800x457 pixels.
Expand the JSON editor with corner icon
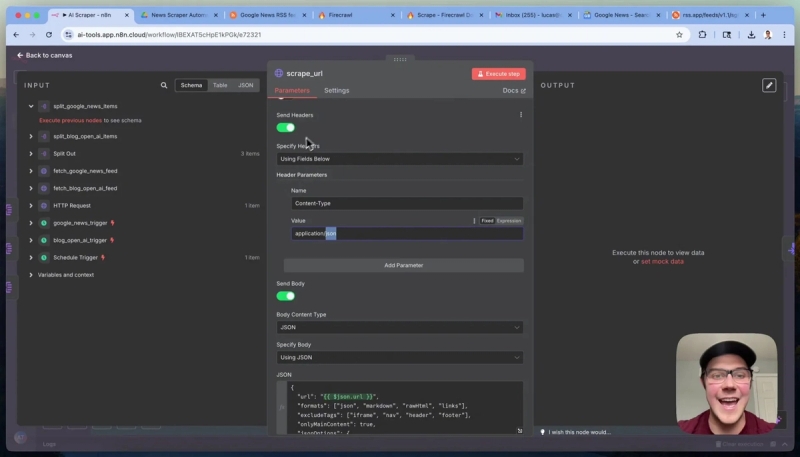[x=519, y=431]
